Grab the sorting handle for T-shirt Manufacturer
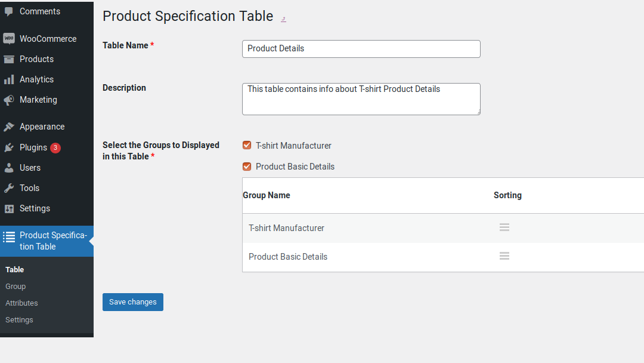The height and width of the screenshot is (363, 644). pyautogui.click(x=504, y=227)
